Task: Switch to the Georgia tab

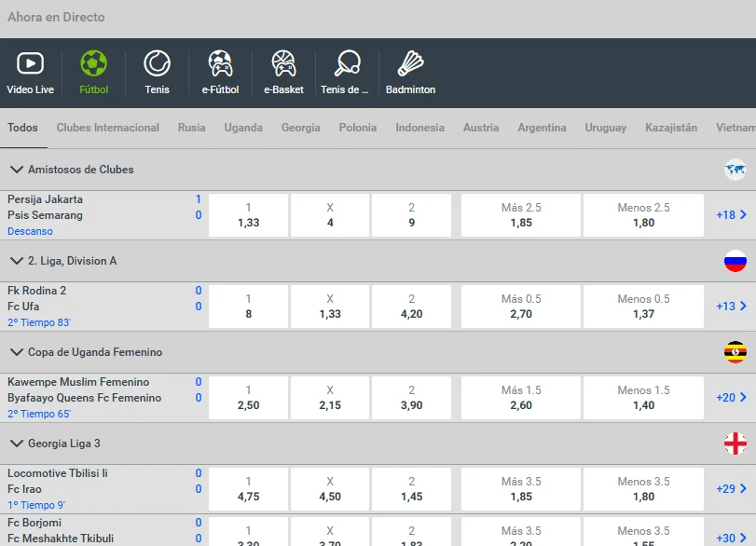Action: [301, 128]
